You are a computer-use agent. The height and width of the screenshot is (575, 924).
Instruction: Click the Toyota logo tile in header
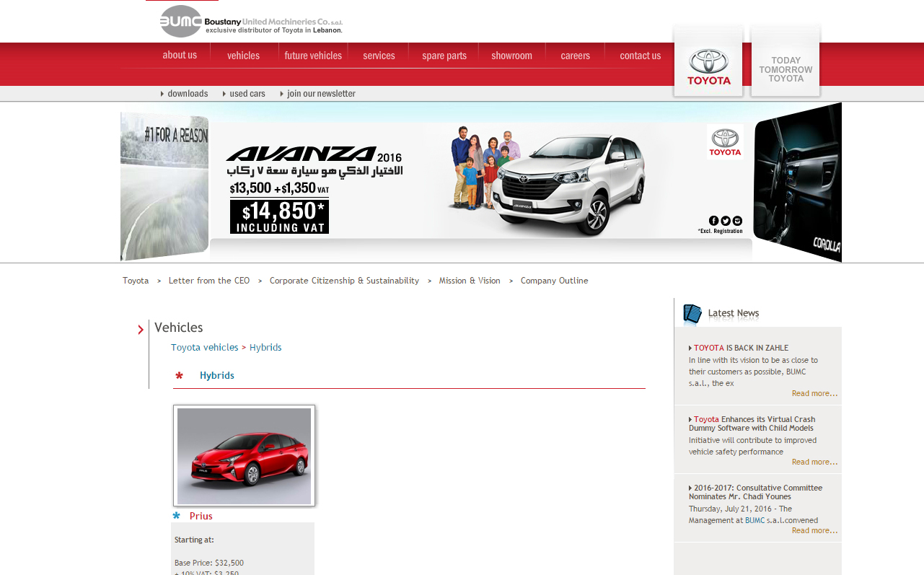coord(708,63)
